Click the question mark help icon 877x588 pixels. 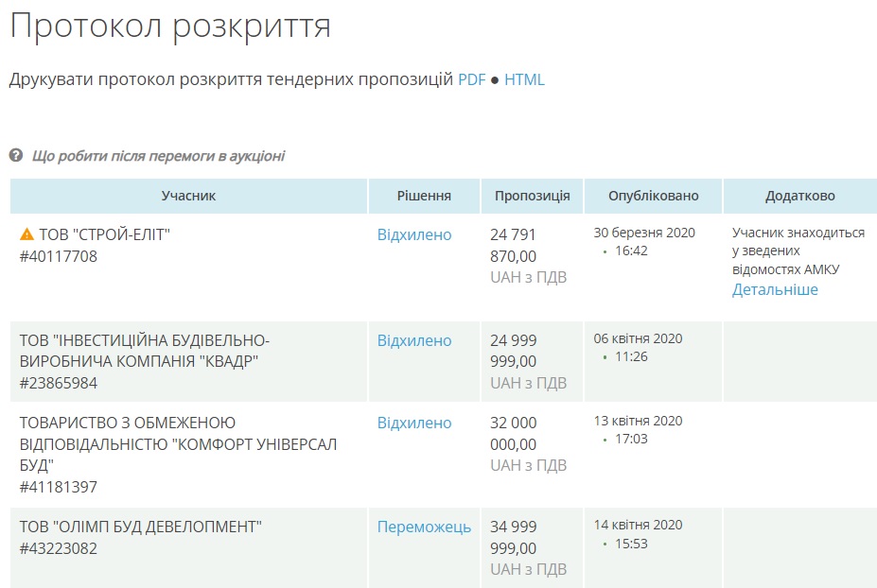tap(16, 155)
